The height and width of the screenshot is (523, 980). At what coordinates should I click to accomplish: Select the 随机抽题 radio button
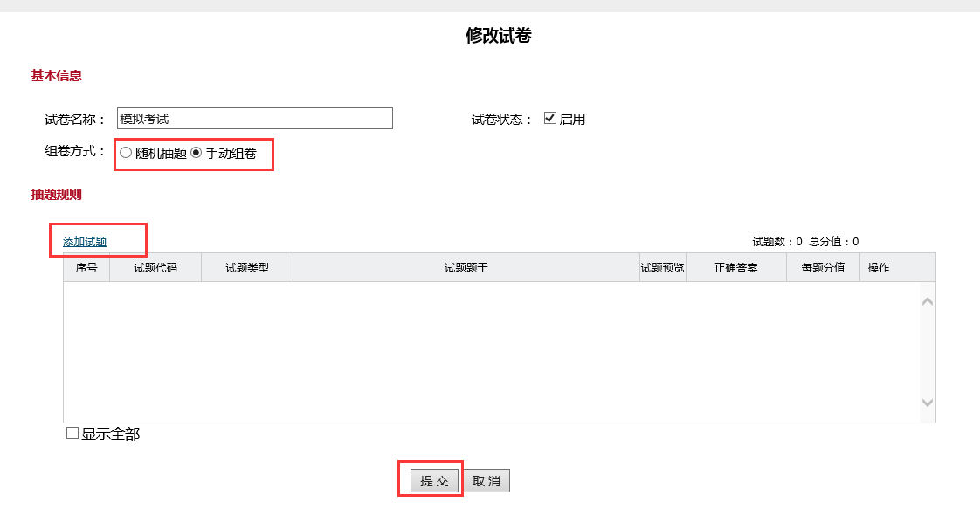tap(126, 153)
